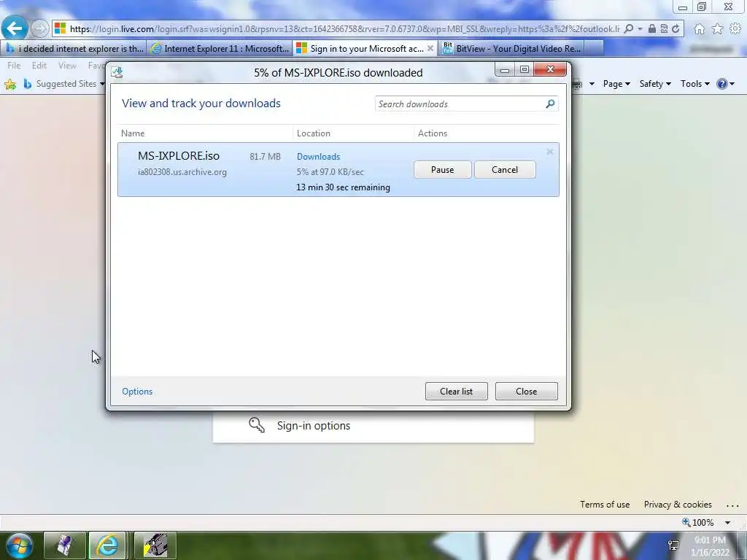Click the search magnifier in downloads dialog

[x=550, y=104]
